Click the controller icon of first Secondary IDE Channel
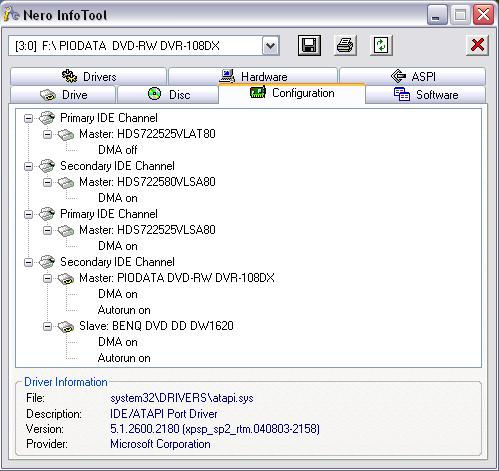The image size is (499, 471). tap(47, 166)
